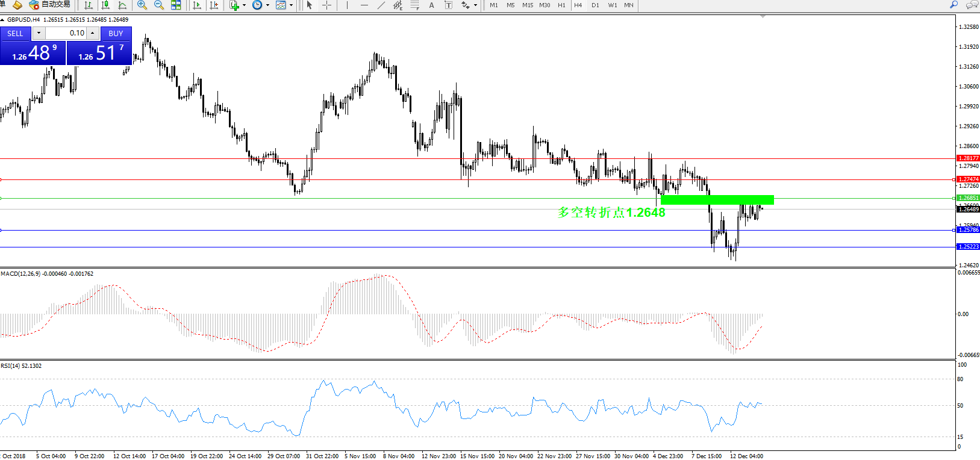Click the 0.10 lot volume field
980x460 pixels.
(x=65, y=33)
